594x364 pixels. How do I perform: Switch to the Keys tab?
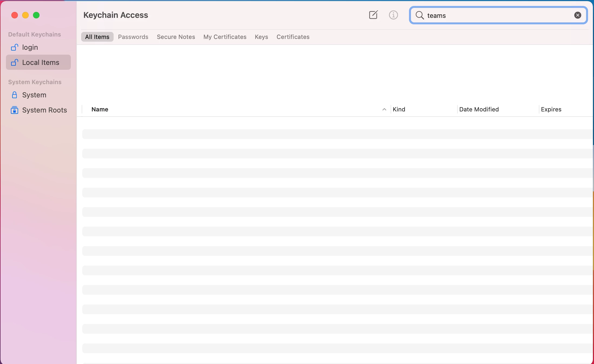[x=261, y=37]
